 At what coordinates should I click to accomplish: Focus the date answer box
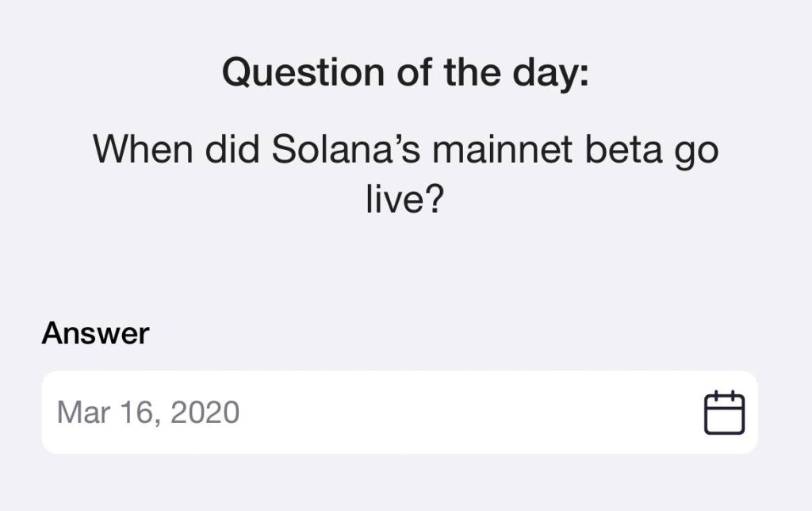(400, 412)
